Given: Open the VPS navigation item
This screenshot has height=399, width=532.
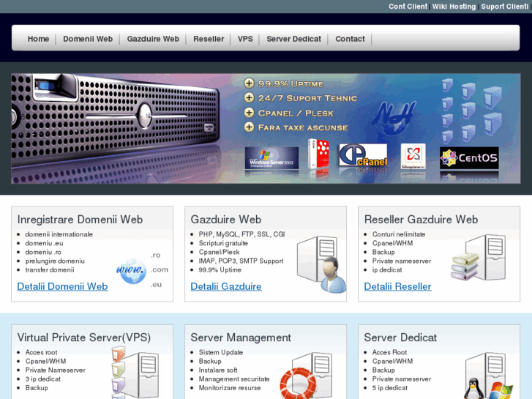Looking at the screenshot, I should click(x=245, y=39).
